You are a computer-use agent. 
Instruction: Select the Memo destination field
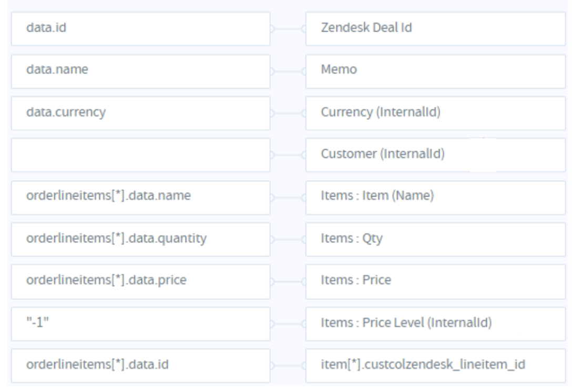435,71
